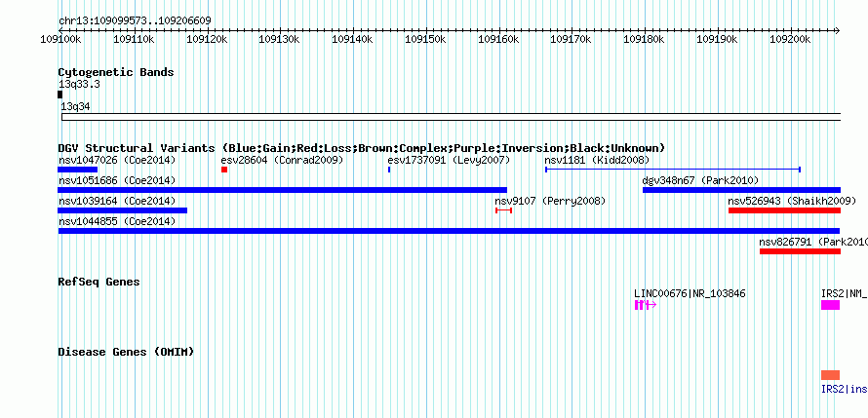The height and width of the screenshot is (418, 868).
Task: Select the IRS2 orange OMIM disease box
Action: [830, 375]
